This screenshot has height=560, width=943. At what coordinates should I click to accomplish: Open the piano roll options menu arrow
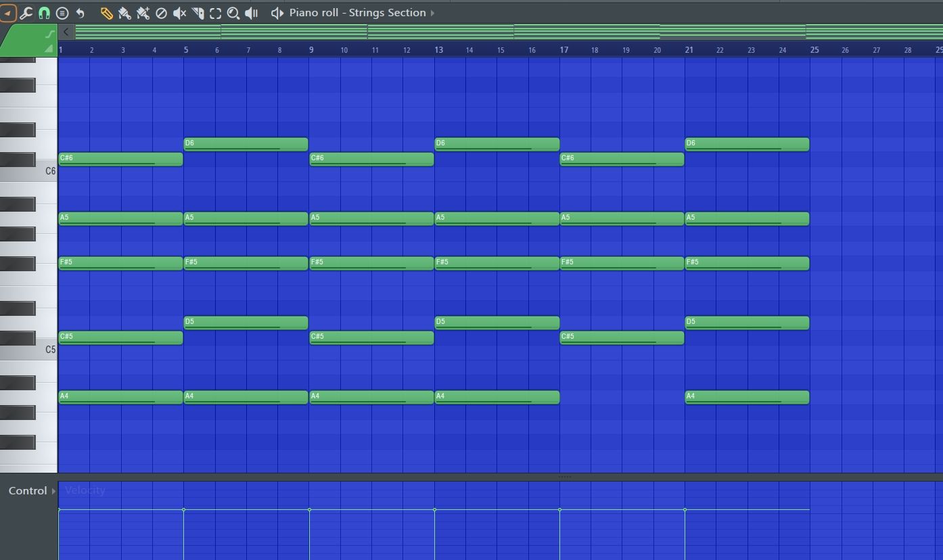click(x=7, y=13)
